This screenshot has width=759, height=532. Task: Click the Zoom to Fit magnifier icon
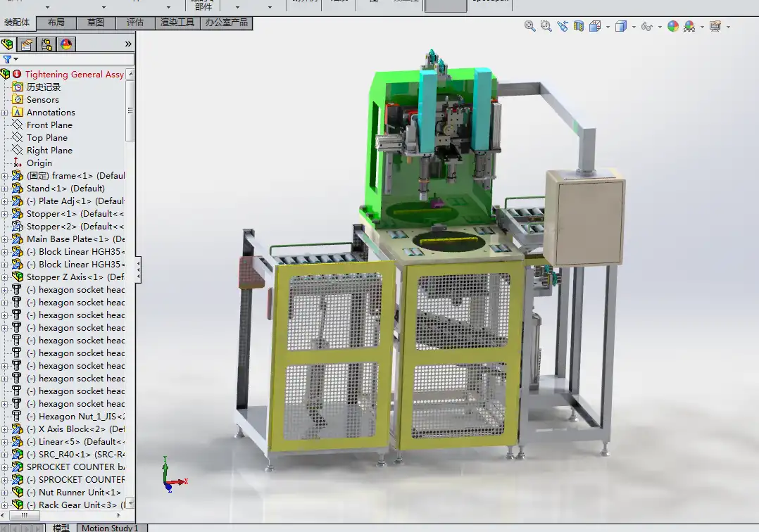tap(530, 26)
